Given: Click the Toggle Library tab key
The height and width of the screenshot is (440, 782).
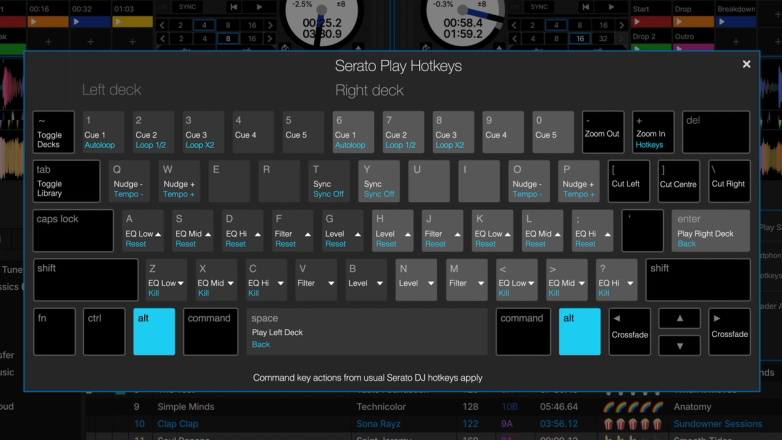Looking at the screenshot, I should [x=66, y=181].
